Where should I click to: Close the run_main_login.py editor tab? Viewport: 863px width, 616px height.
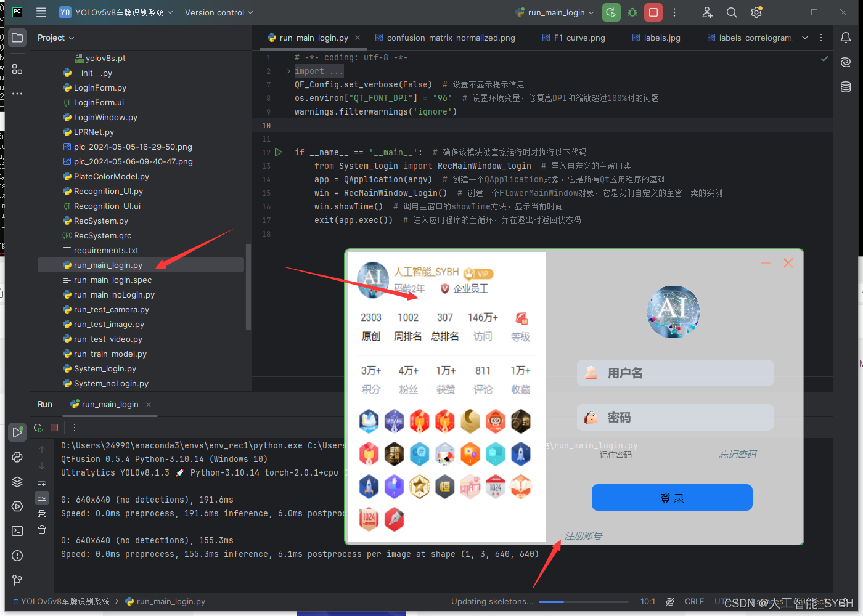pyautogui.click(x=358, y=38)
